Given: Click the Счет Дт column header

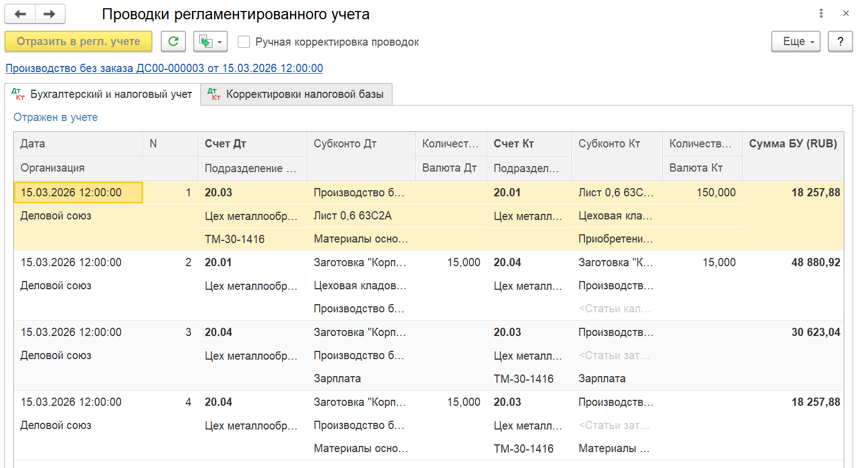Looking at the screenshot, I should [252, 144].
